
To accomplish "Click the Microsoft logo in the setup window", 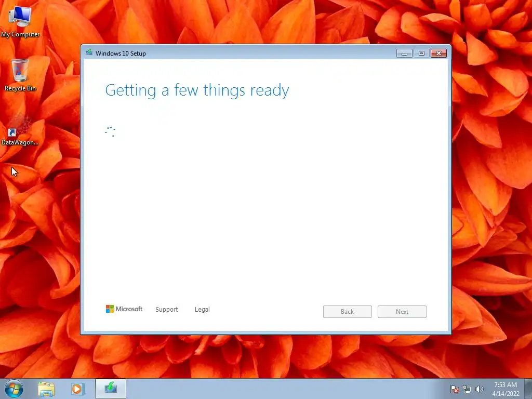I will (124, 309).
